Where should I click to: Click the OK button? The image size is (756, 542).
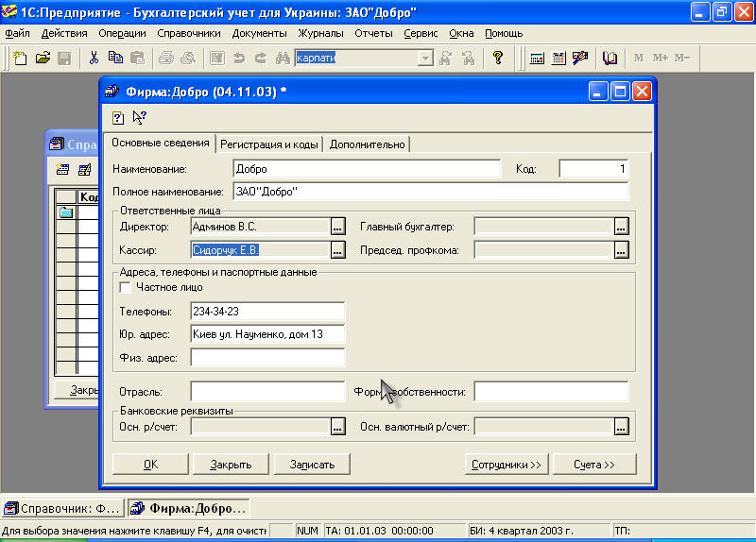150,465
